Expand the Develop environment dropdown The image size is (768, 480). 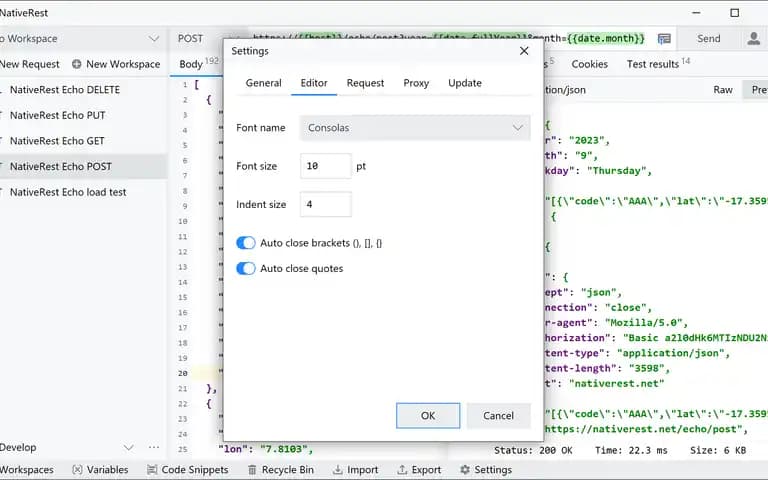tap(128, 448)
